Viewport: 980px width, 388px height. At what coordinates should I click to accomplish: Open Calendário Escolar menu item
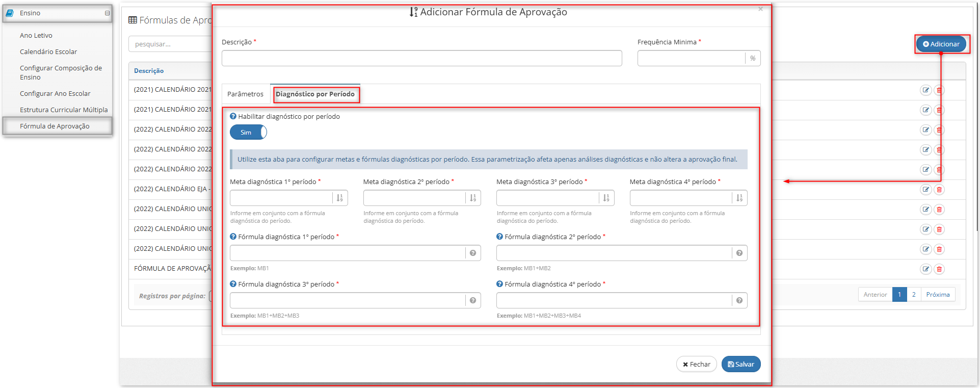click(x=48, y=51)
